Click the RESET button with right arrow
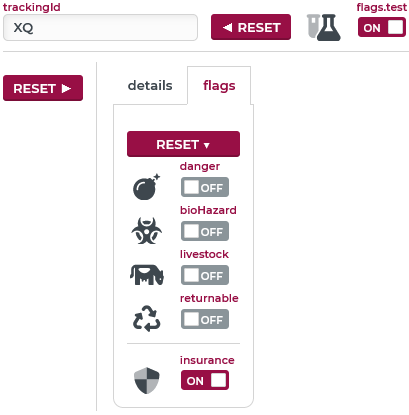 (43, 88)
